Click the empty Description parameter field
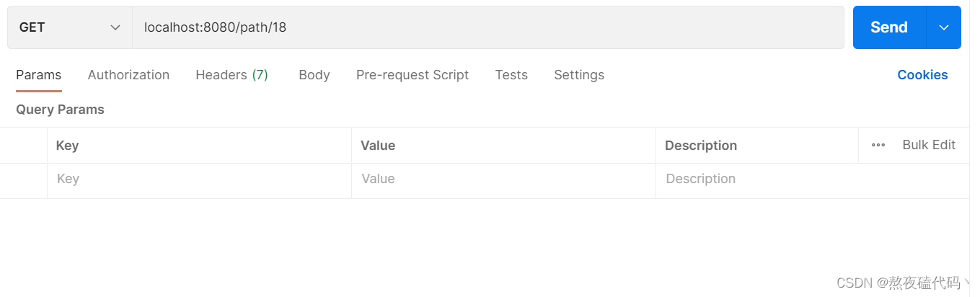The image size is (980, 297). (x=812, y=179)
